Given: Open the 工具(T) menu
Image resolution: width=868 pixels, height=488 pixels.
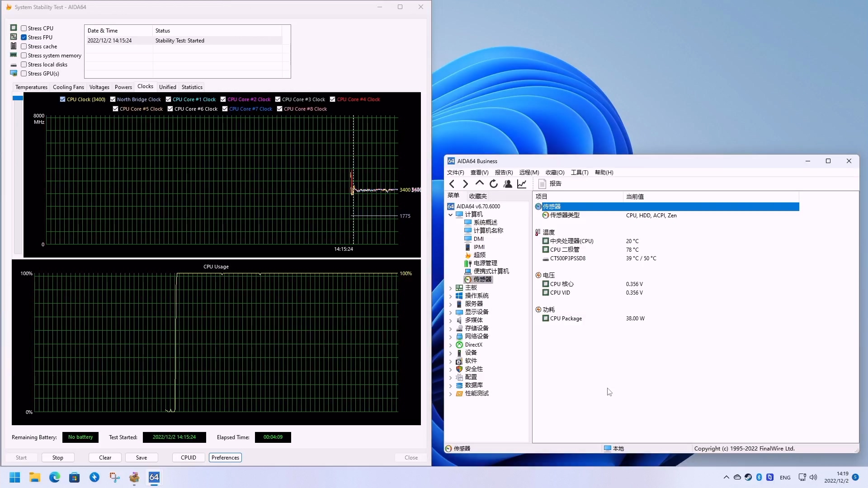Looking at the screenshot, I should 579,173.
